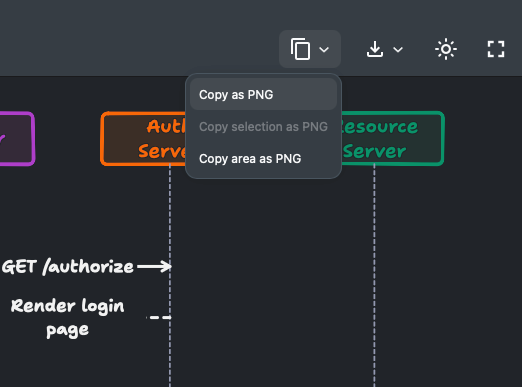Select Copy selection as PNG

(x=263, y=127)
